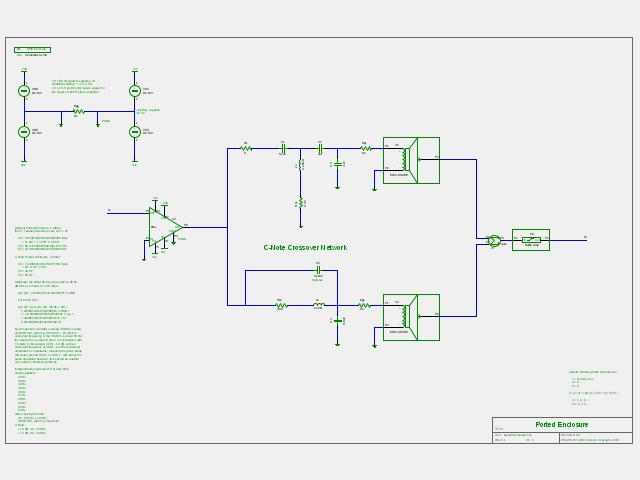Click the upper-right voltage source in supply section
Viewport: 640px width, 480px height.
(x=135, y=91)
